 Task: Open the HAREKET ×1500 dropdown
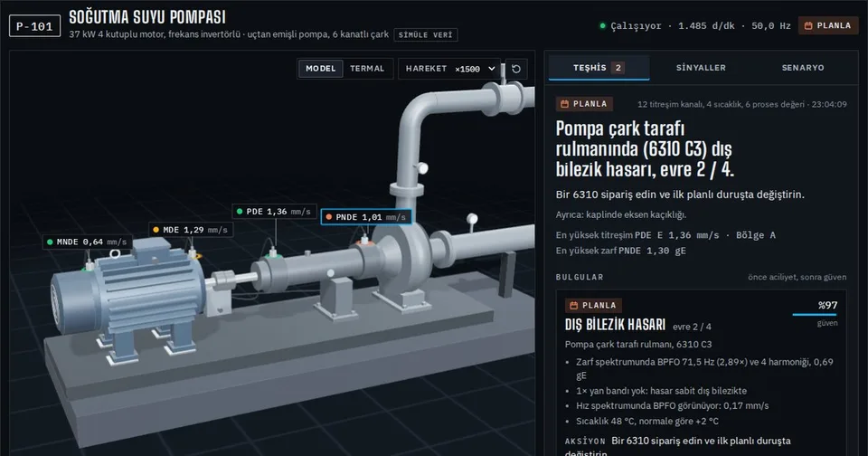(x=449, y=69)
